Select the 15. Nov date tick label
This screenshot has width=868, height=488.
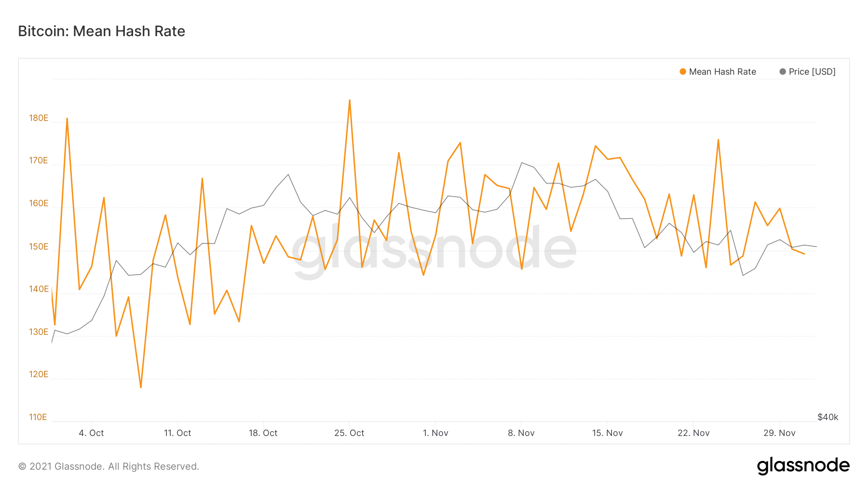(x=607, y=433)
